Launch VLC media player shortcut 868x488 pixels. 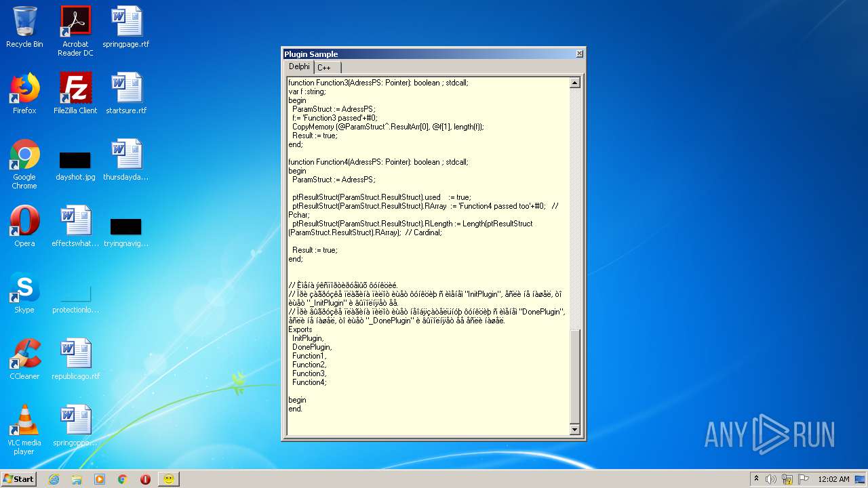pos(24,430)
